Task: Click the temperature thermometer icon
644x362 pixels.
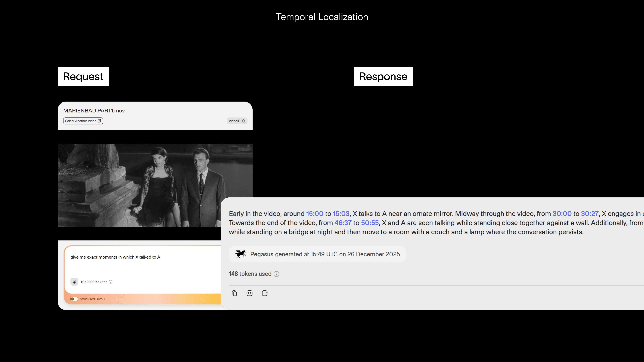Action: [74, 282]
